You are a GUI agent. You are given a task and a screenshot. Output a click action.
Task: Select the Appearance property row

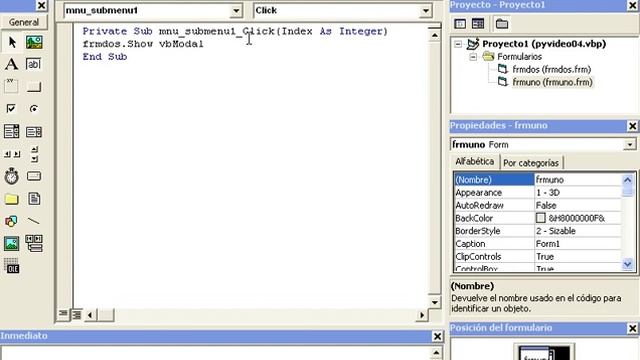coord(537,193)
